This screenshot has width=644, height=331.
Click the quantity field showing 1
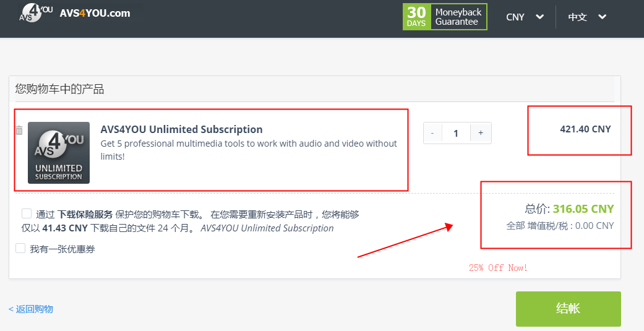pos(456,133)
